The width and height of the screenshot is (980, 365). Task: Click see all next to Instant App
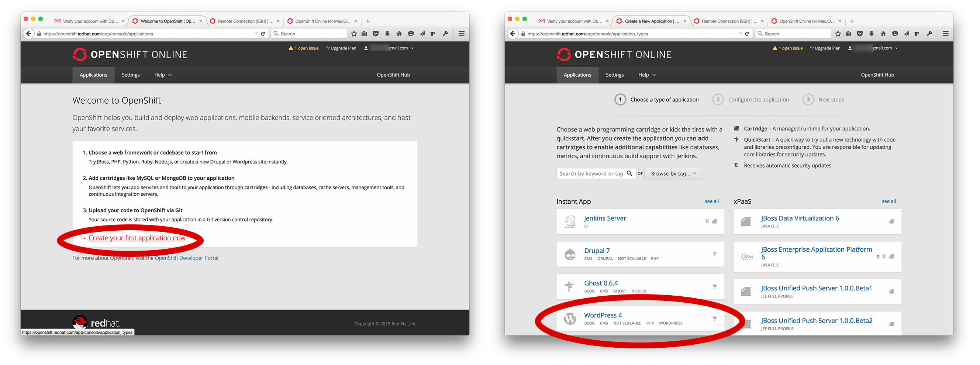[711, 202]
